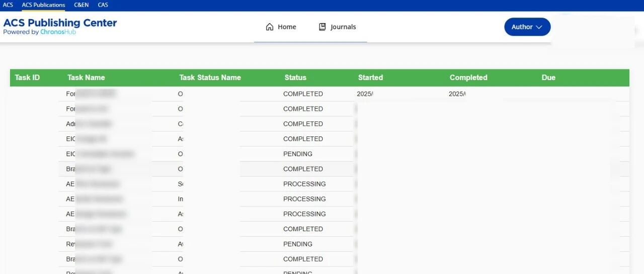Open the CAS top bar link
Viewport: 644px width, 274px height.
103,5
